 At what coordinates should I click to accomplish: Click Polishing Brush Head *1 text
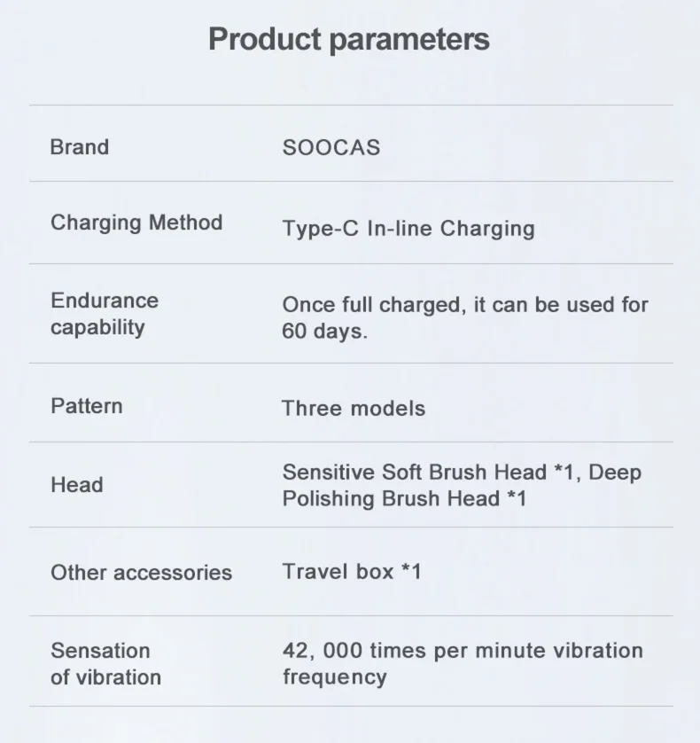click(x=404, y=498)
